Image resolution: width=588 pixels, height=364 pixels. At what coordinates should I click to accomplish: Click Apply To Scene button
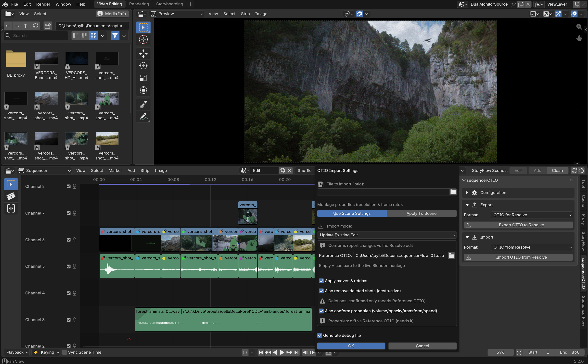pos(422,213)
